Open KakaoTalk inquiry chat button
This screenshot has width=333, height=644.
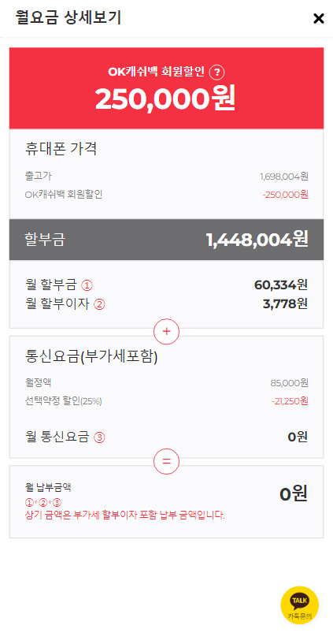pyautogui.click(x=299, y=605)
